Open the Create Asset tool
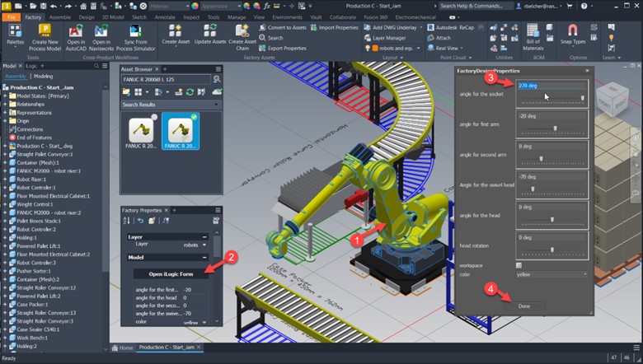This screenshot has height=364, width=643. pos(176,35)
